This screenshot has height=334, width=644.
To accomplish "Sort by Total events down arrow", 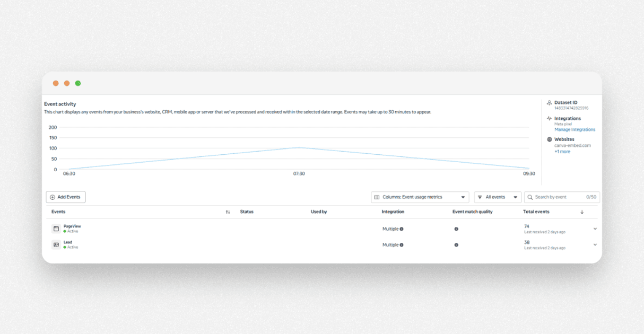I will click(x=582, y=212).
